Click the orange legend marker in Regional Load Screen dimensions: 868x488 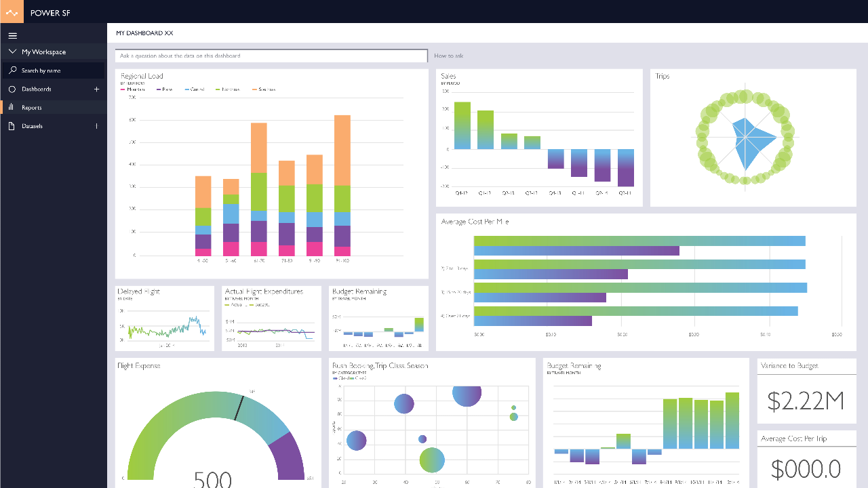coord(254,89)
